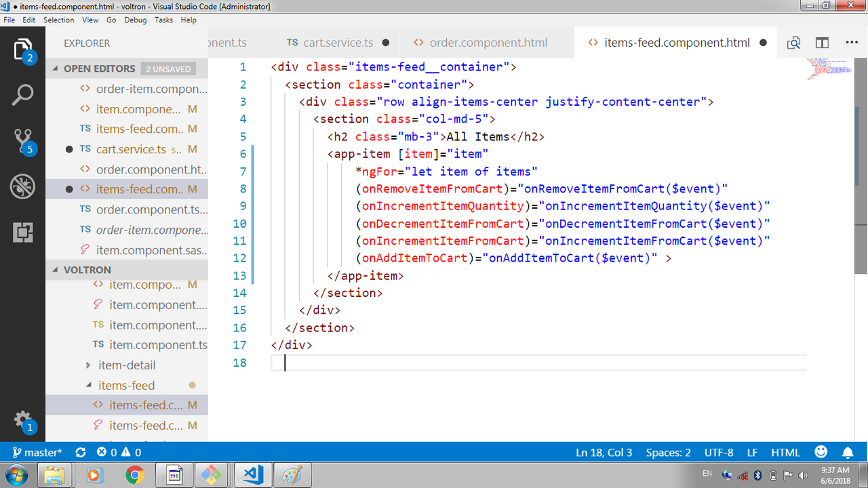Open items-feed.c... Sass file in voltron tree

tap(127, 426)
